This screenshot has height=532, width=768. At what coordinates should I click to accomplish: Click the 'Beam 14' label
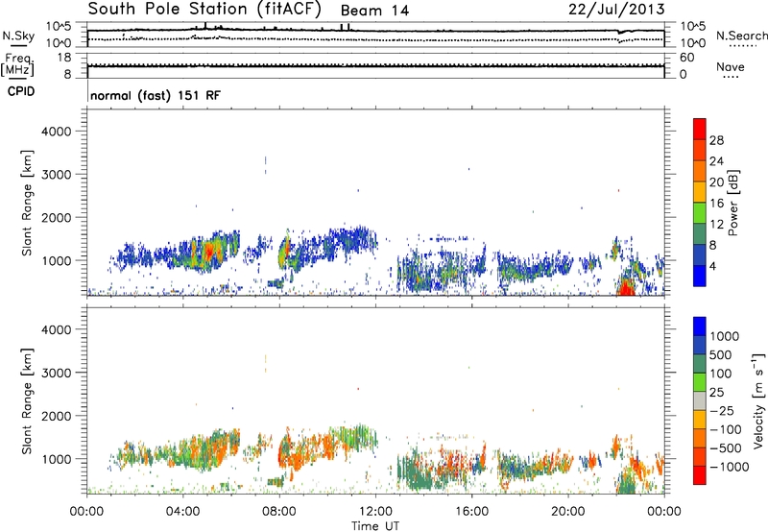click(x=374, y=11)
